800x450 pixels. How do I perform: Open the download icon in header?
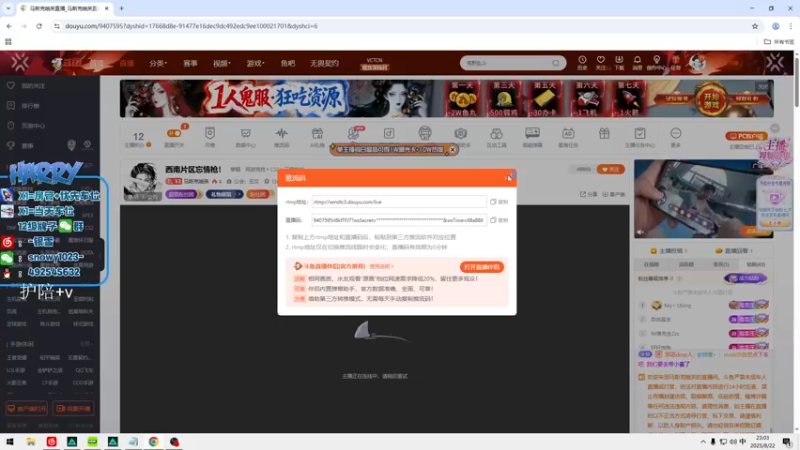click(619, 63)
